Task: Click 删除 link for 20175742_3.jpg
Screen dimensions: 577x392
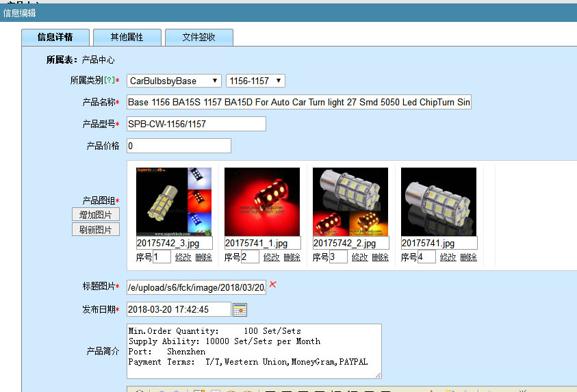Action: tap(203, 257)
